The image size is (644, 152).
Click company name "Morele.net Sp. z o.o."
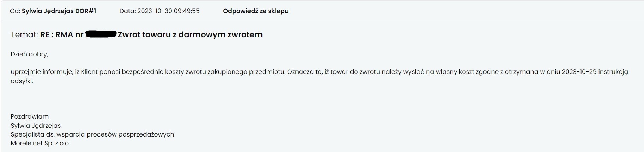(x=40, y=143)
